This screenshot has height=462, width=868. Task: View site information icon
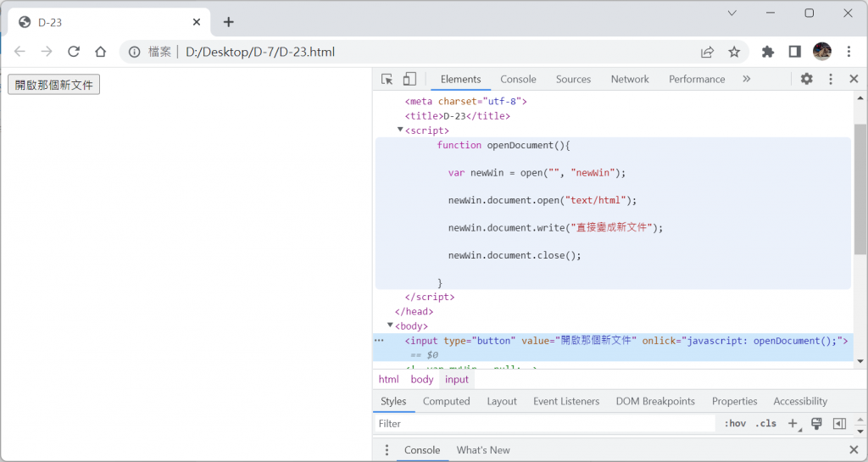[x=135, y=52]
